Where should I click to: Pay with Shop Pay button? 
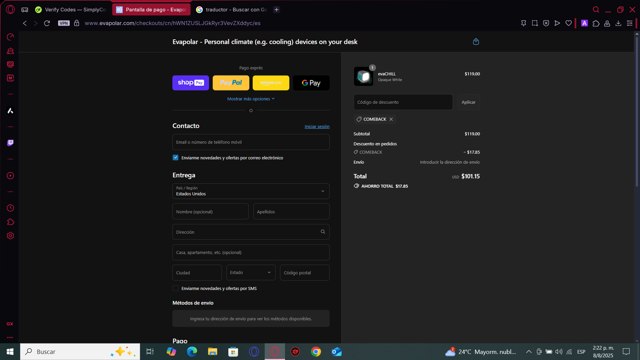[191, 83]
